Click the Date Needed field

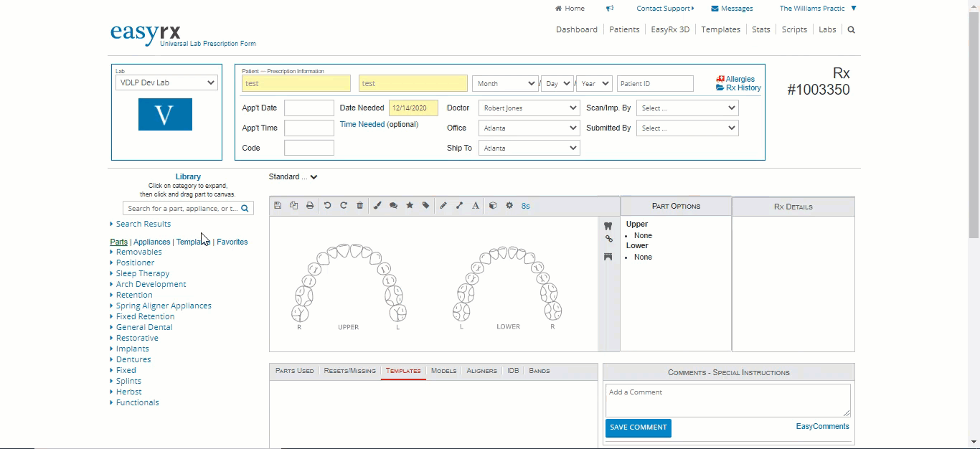coord(413,108)
